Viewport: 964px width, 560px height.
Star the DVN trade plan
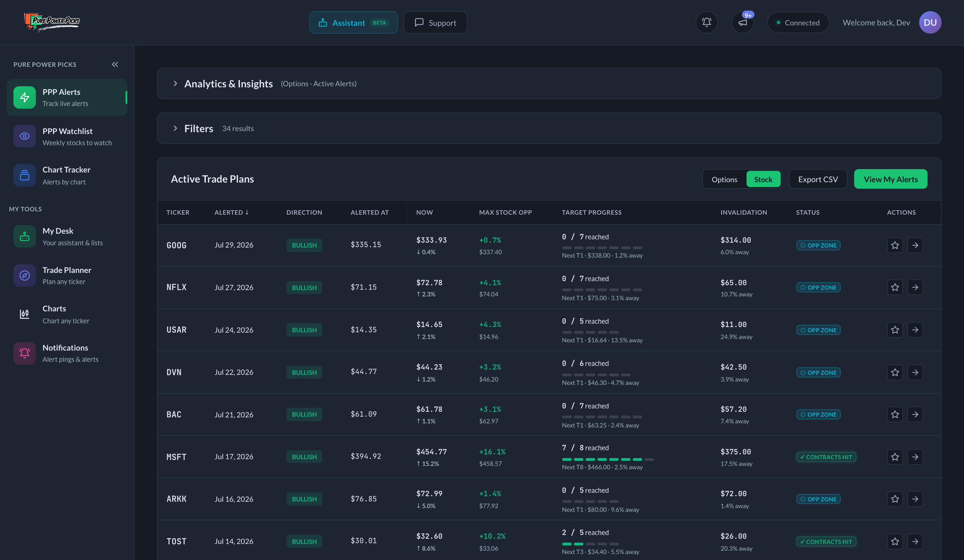click(x=895, y=372)
